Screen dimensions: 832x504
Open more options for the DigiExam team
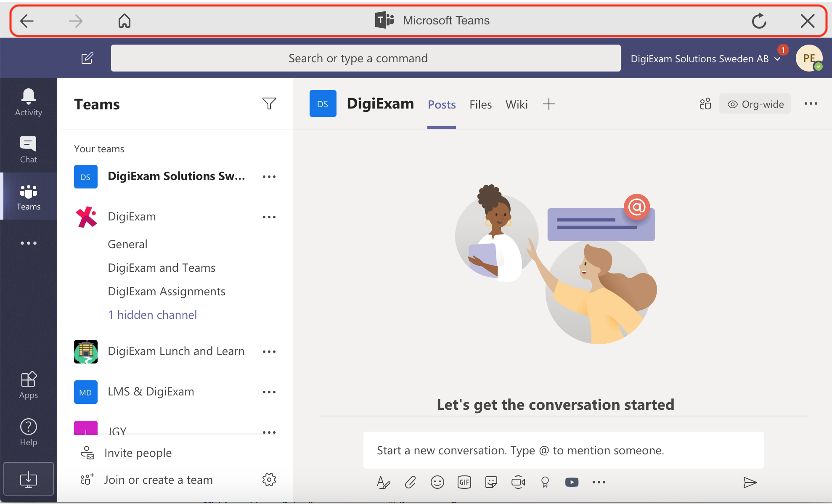[269, 217]
